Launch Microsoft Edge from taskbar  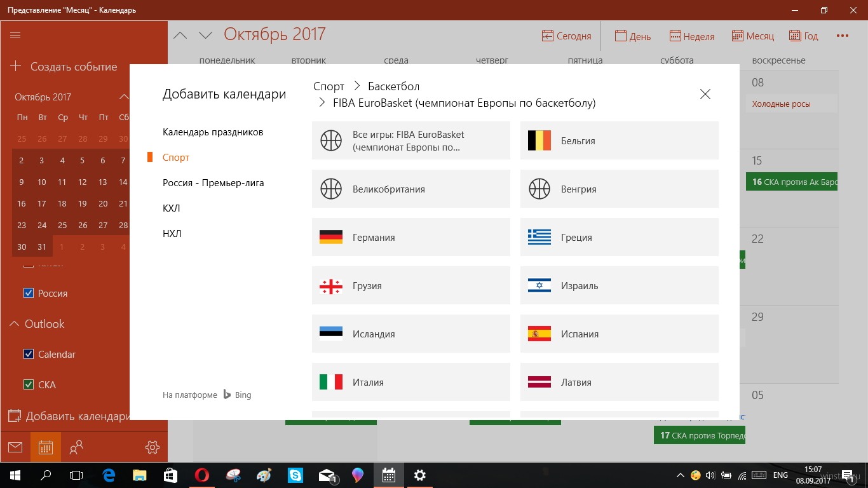tap(109, 475)
